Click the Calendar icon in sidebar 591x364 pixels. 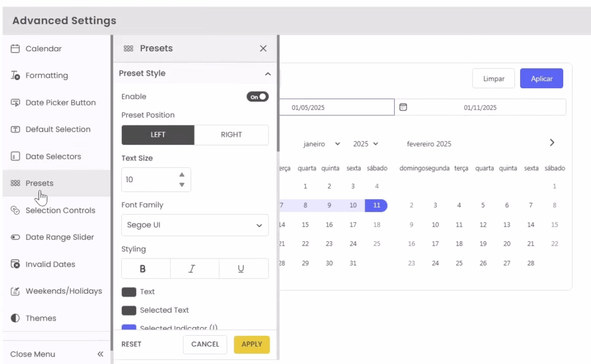(x=15, y=48)
